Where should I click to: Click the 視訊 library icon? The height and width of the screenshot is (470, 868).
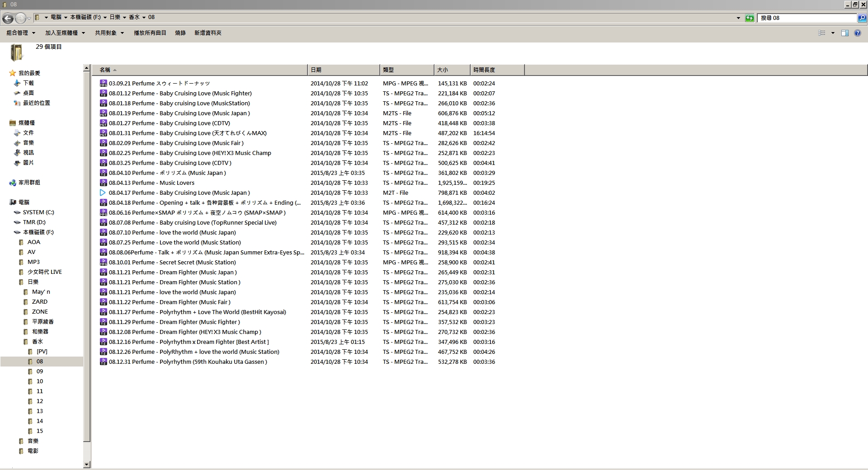[17, 152]
